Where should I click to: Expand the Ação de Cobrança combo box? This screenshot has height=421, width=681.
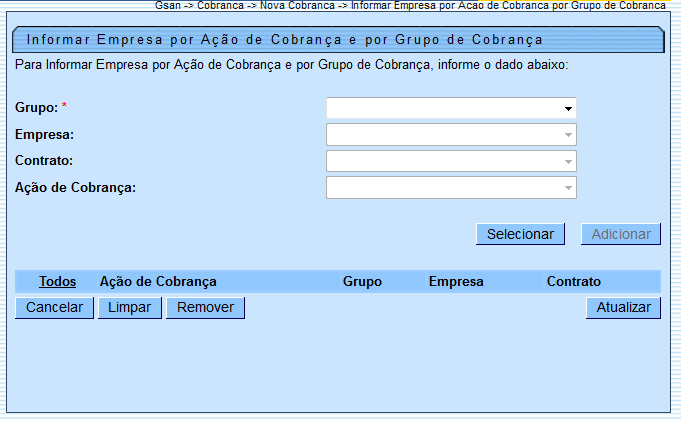(x=451, y=187)
